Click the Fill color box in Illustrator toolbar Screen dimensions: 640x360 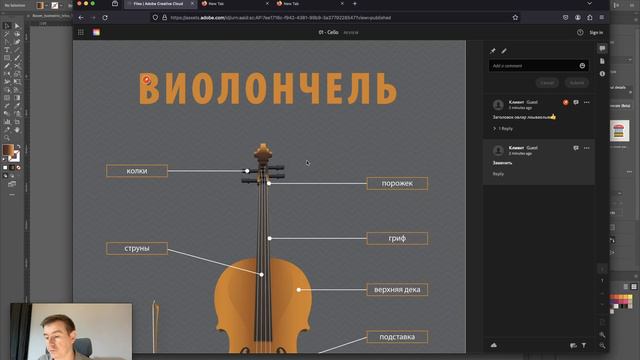click(8, 150)
